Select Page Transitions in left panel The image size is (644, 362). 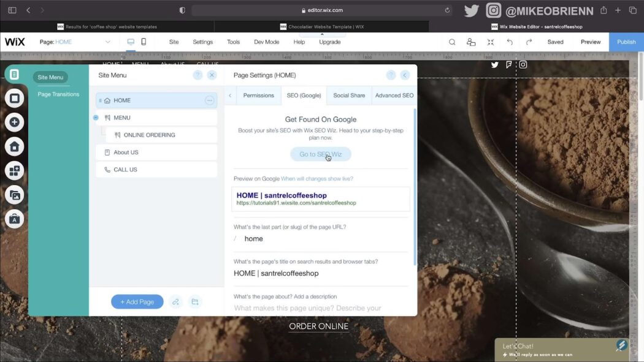tap(58, 94)
